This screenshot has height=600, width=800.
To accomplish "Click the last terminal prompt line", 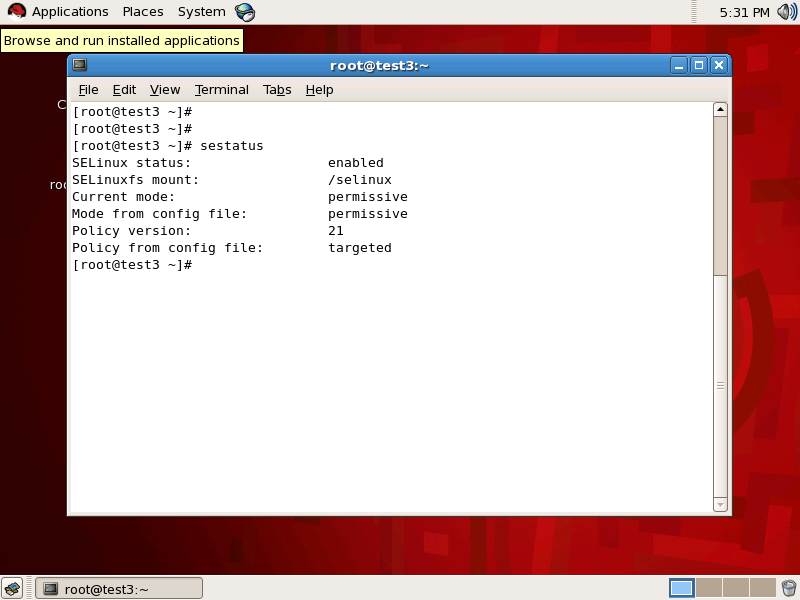I will click(132, 265).
